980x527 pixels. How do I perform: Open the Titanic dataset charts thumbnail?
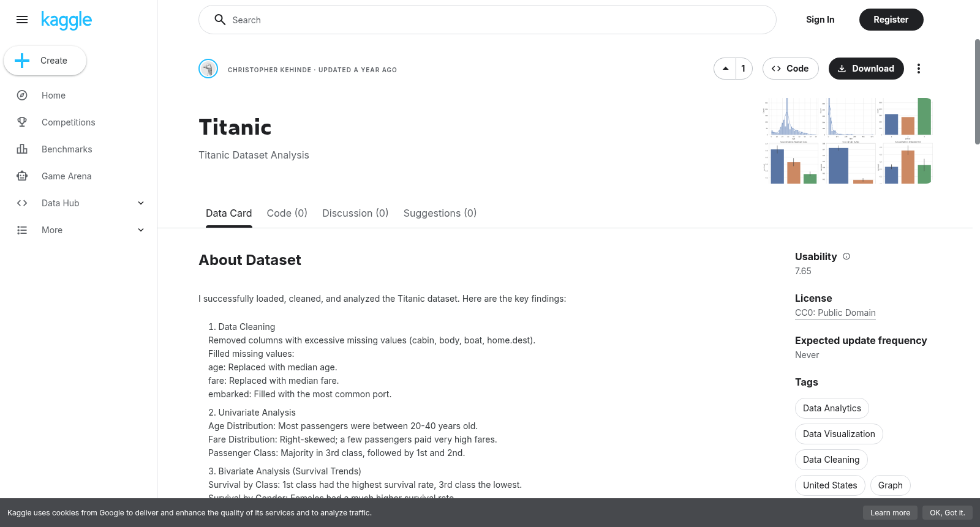(848, 141)
